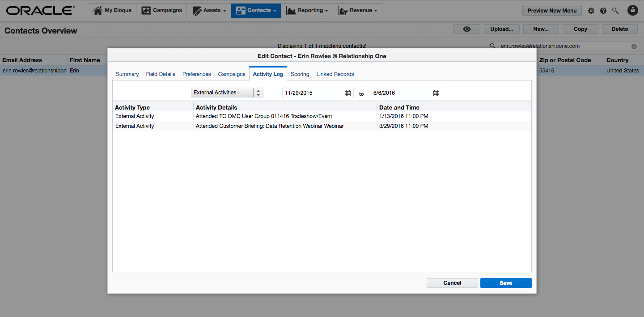Click the help question mark icon
The image size is (644, 317).
[603, 10]
